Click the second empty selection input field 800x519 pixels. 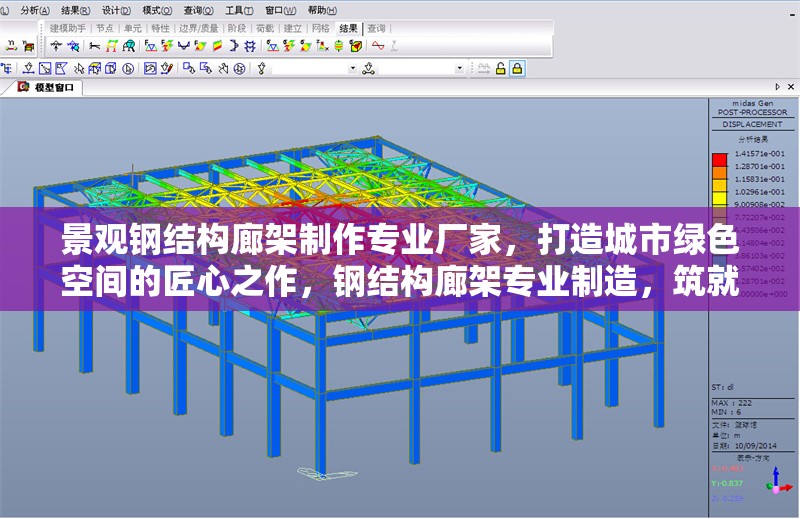(416, 68)
